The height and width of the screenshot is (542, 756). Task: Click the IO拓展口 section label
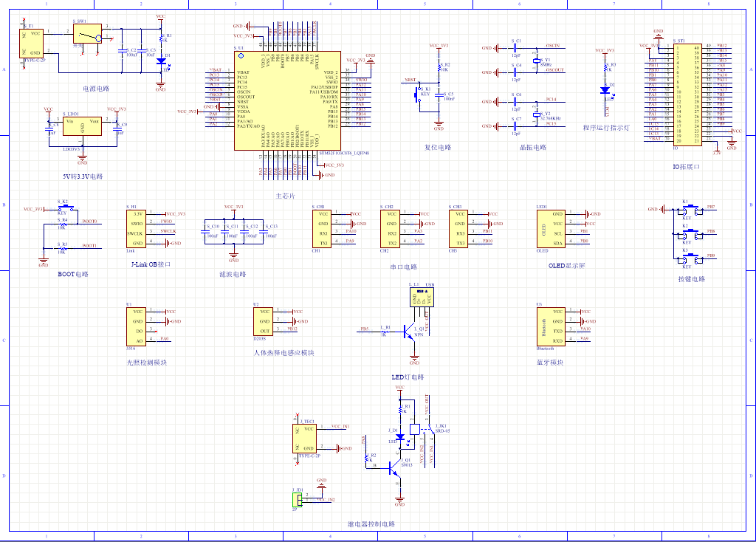(686, 167)
